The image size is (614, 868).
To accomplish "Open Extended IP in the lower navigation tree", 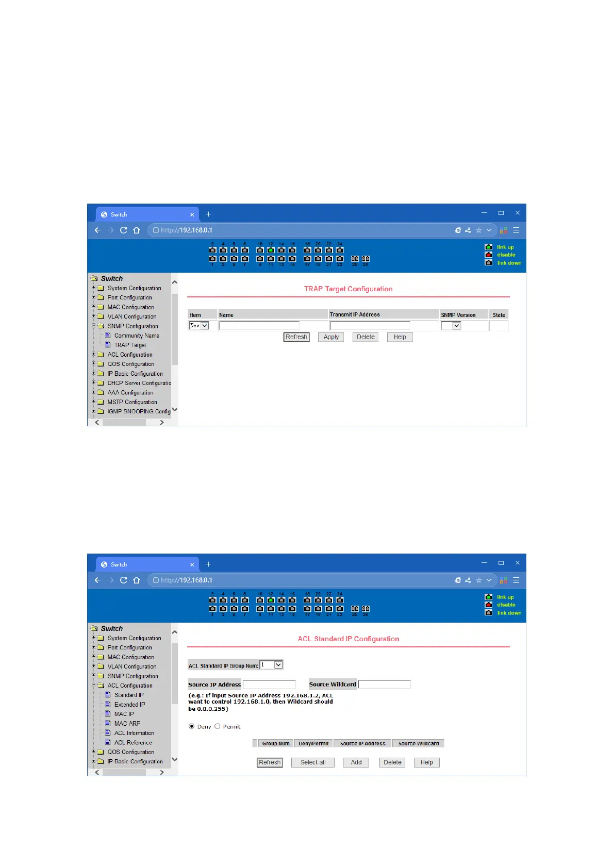I will [129, 705].
